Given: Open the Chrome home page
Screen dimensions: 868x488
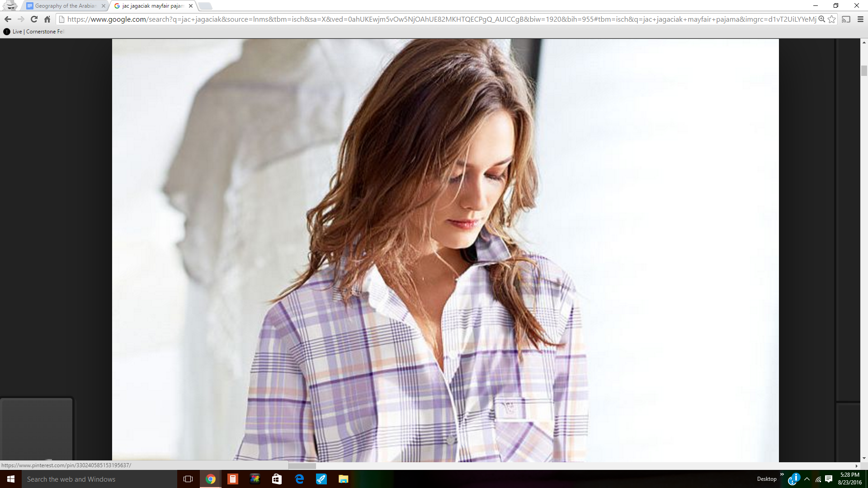Looking at the screenshot, I should [x=47, y=19].
